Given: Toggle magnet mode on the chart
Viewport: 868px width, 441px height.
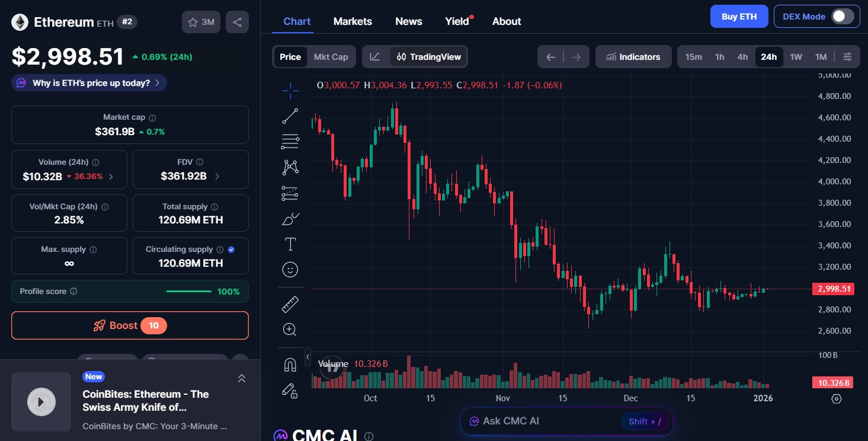Looking at the screenshot, I should click(x=290, y=364).
